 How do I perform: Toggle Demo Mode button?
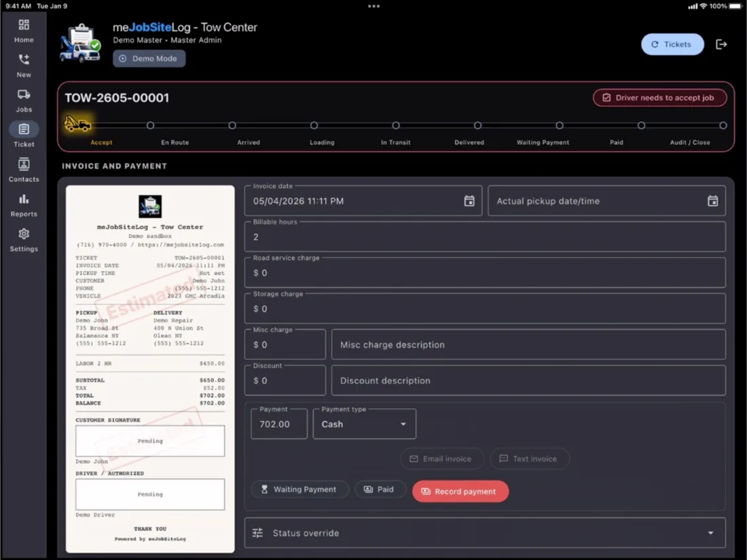point(149,58)
